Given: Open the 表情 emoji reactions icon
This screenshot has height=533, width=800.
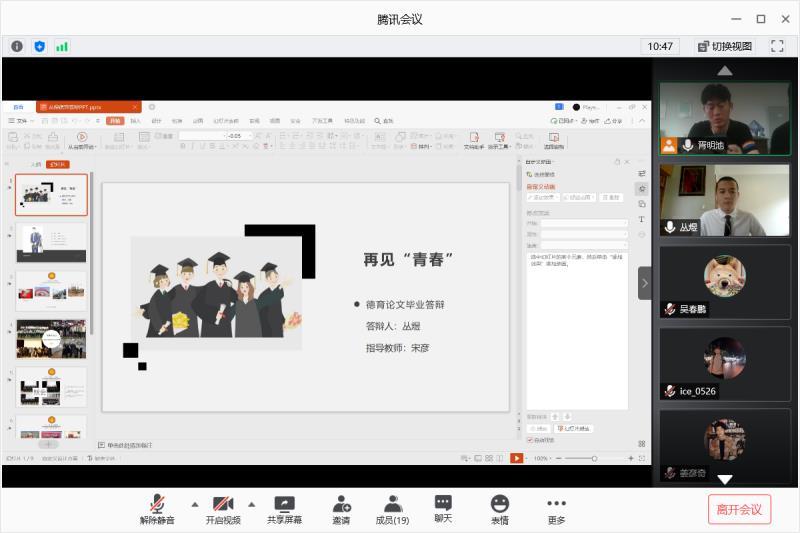Looking at the screenshot, I should 499,504.
